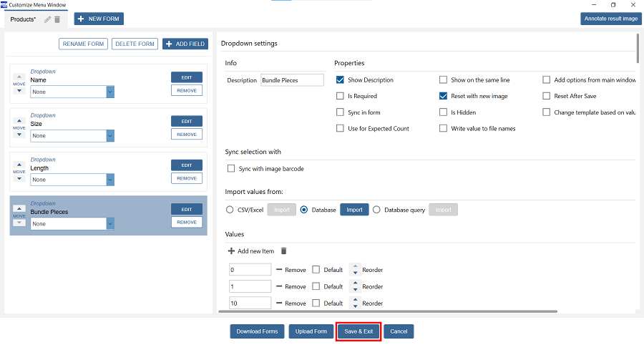Click the trash icon beside Products tab
The height and width of the screenshot is (345, 644).
[57, 19]
